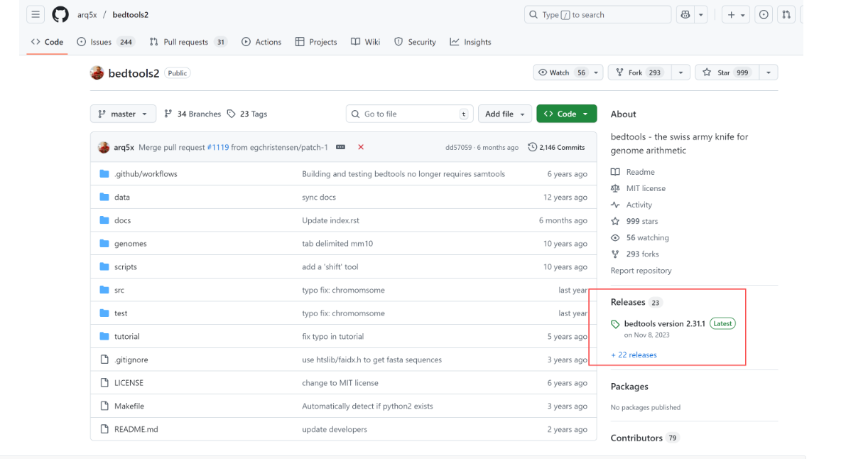Open the genomes folder

coord(130,244)
